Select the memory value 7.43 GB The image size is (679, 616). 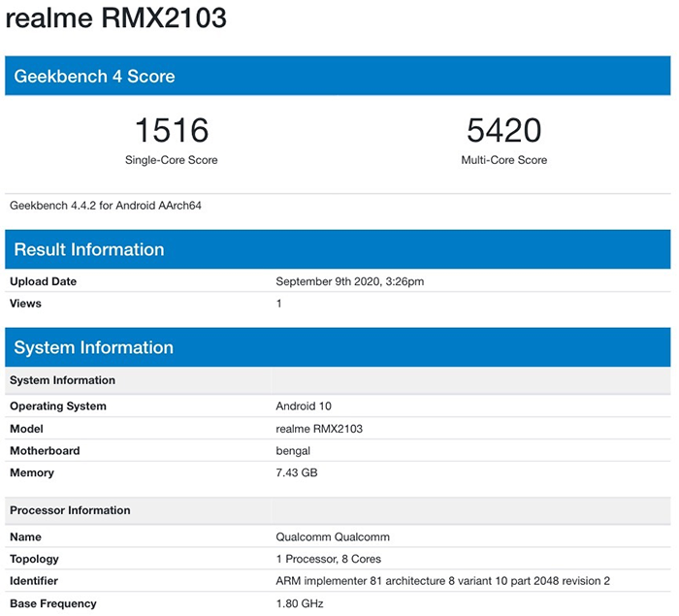tap(297, 472)
